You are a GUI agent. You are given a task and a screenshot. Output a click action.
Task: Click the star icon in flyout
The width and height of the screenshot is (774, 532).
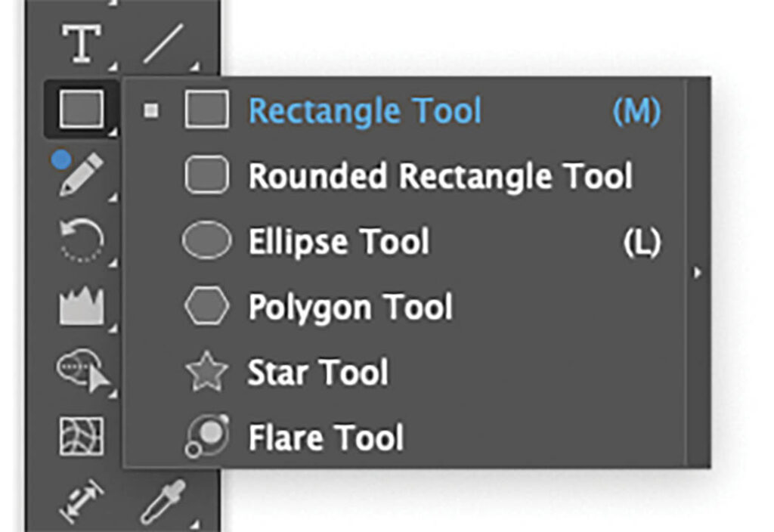[207, 372]
